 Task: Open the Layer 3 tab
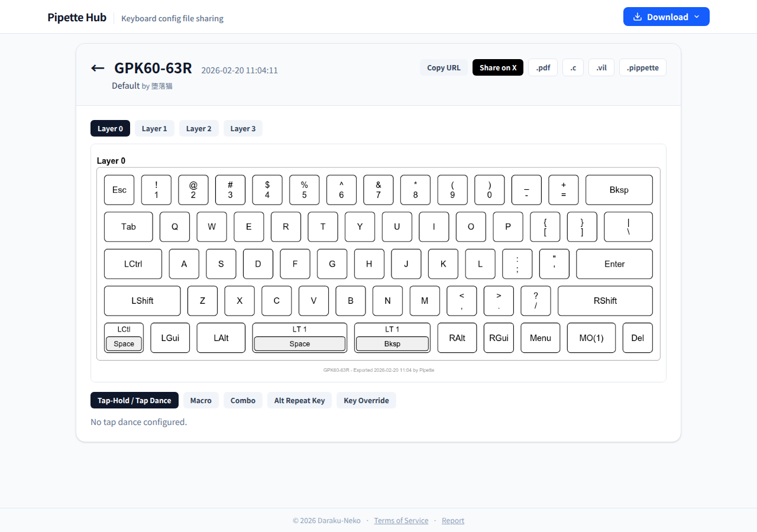point(242,128)
